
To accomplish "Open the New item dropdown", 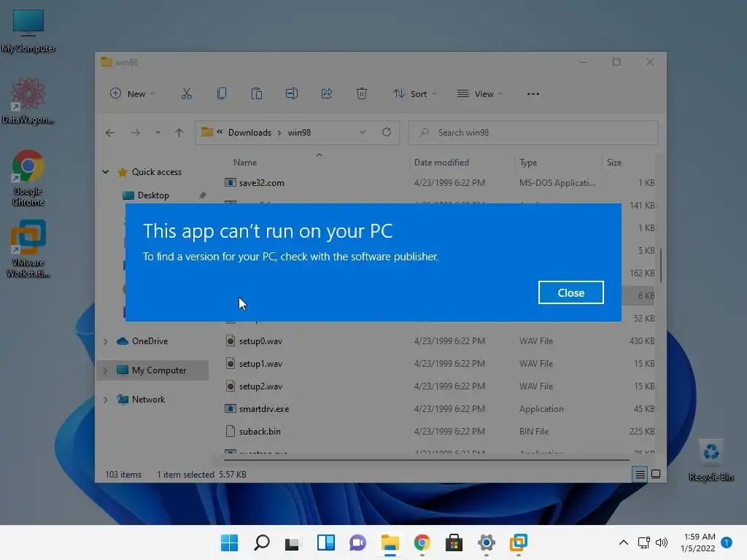I will (x=132, y=93).
